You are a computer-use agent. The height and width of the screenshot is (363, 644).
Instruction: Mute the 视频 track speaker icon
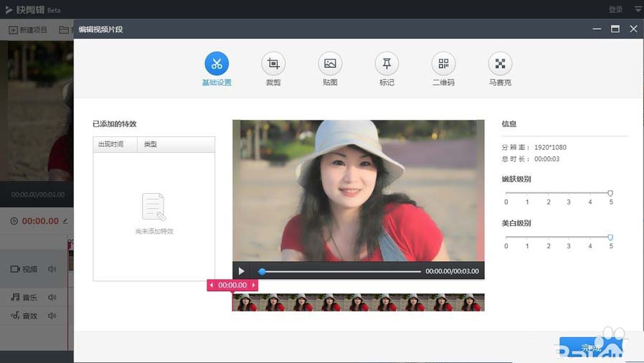click(52, 269)
